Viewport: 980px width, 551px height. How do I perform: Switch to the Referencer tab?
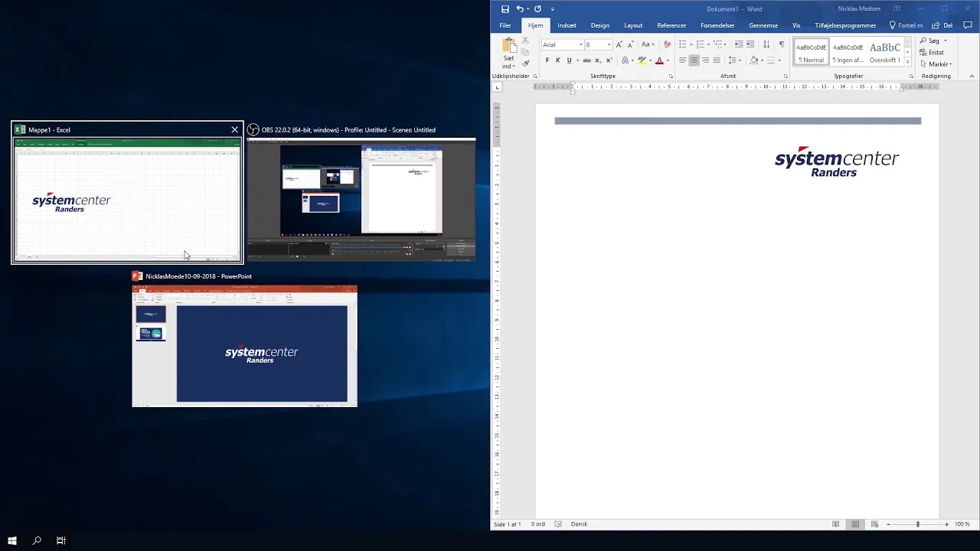(x=671, y=25)
